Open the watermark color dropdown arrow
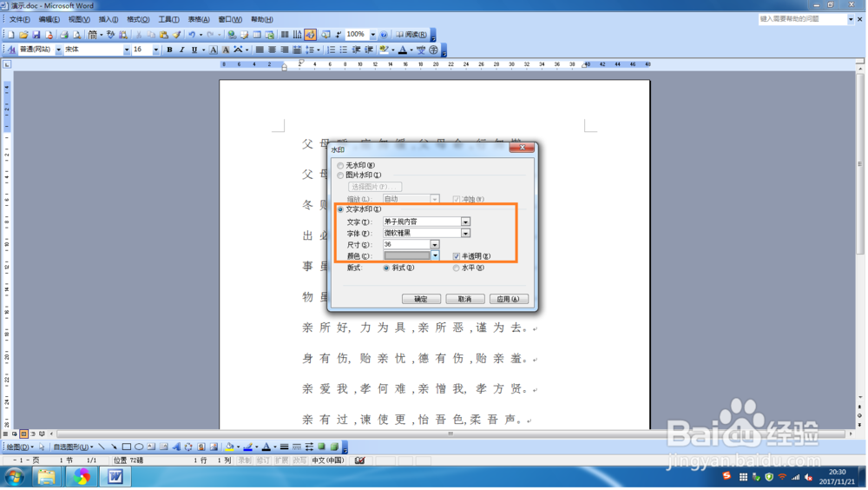The image size is (868, 490). [435, 256]
